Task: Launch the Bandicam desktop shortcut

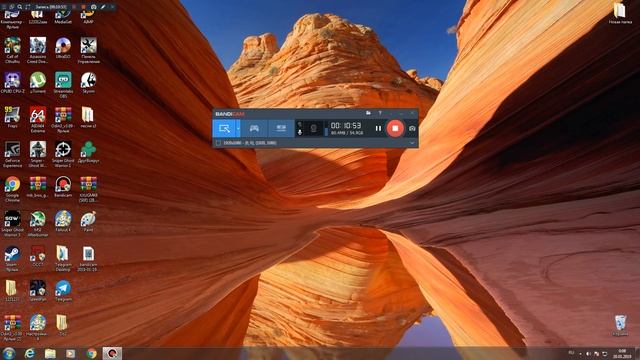Action: [x=63, y=187]
